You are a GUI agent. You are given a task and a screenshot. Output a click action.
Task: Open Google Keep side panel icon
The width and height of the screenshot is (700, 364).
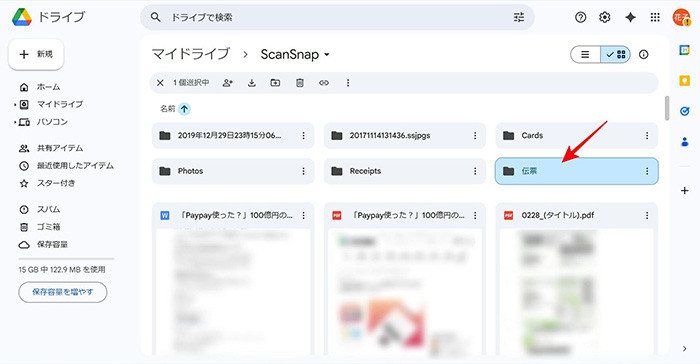point(684,80)
